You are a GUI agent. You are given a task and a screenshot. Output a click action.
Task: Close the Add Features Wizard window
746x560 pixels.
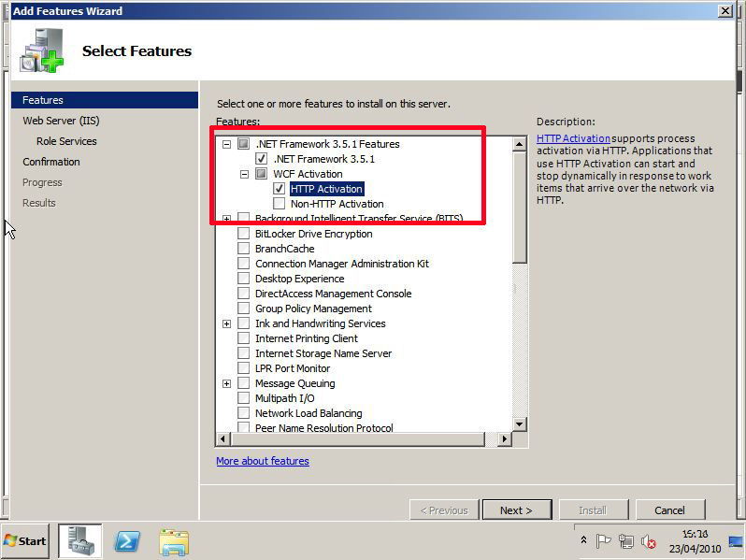[x=725, y=10]
